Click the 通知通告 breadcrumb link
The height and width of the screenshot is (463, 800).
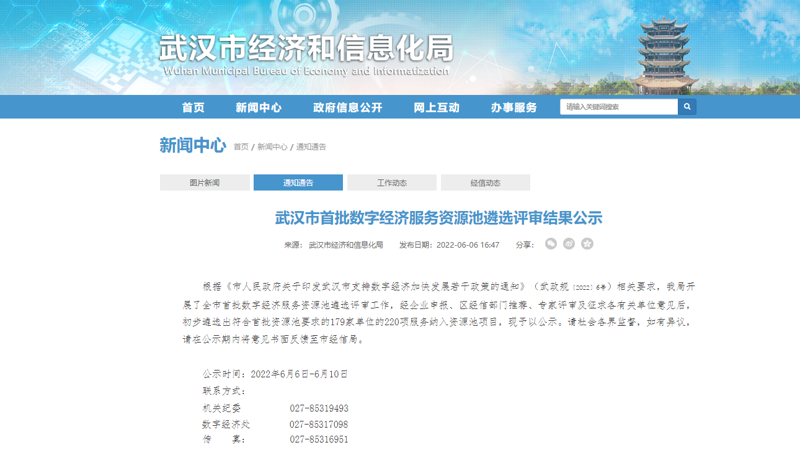[x=310, y=147]
